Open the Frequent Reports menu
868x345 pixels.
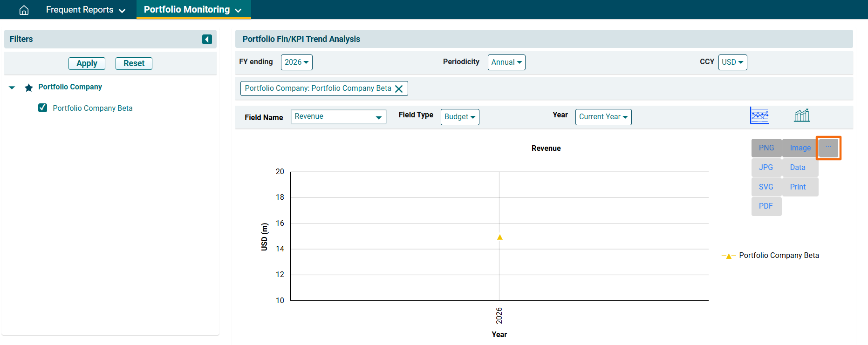85,10
